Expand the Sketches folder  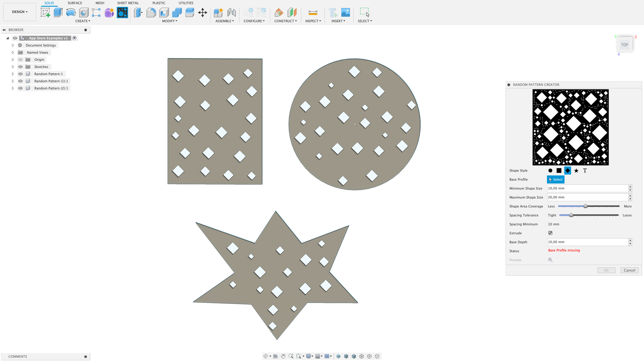tap(13, 67)
